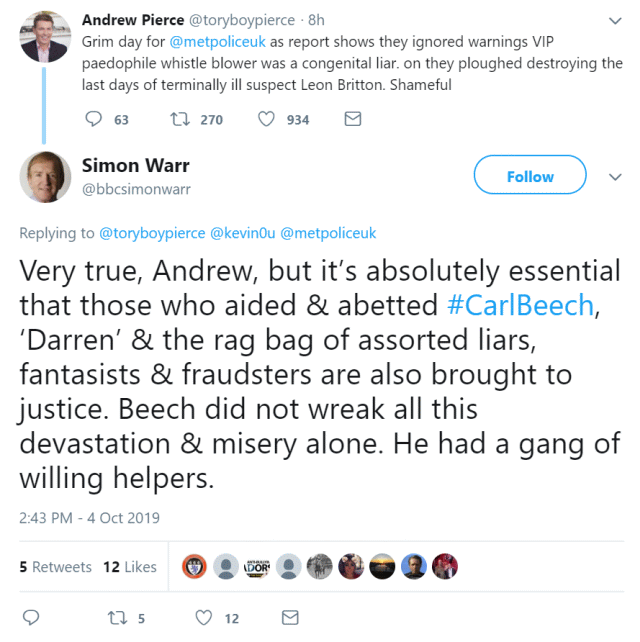Viewport: 640px width, 642px height.
Task: Retweet Andrew Pierce's tweet
Action: [x=181, y=119]
